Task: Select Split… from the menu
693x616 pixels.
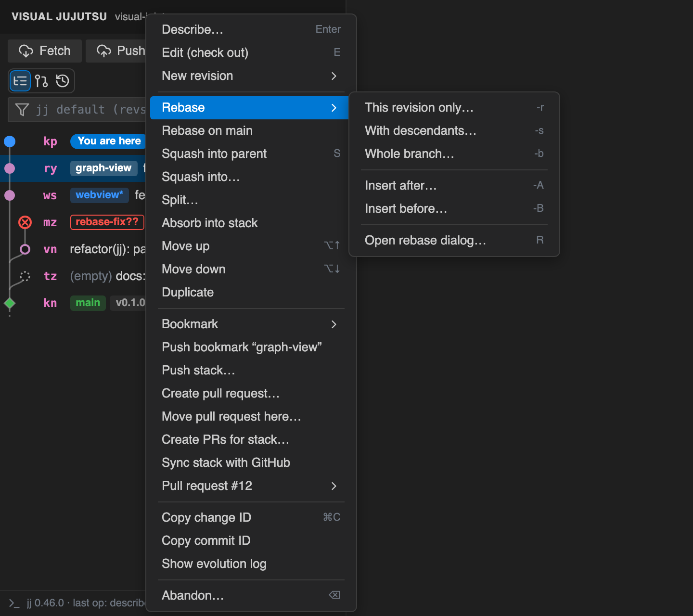Action: tap(250, 200)
